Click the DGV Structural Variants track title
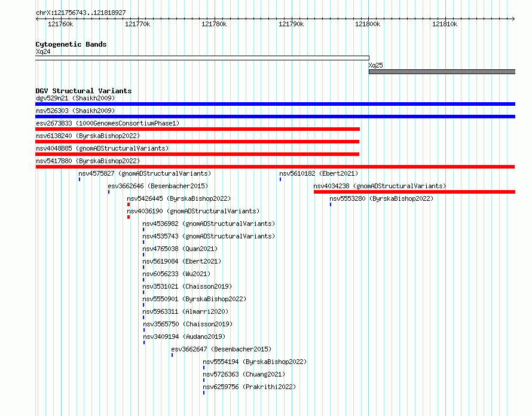The width and height of the screenshot is (532, 416). (84, 91)
